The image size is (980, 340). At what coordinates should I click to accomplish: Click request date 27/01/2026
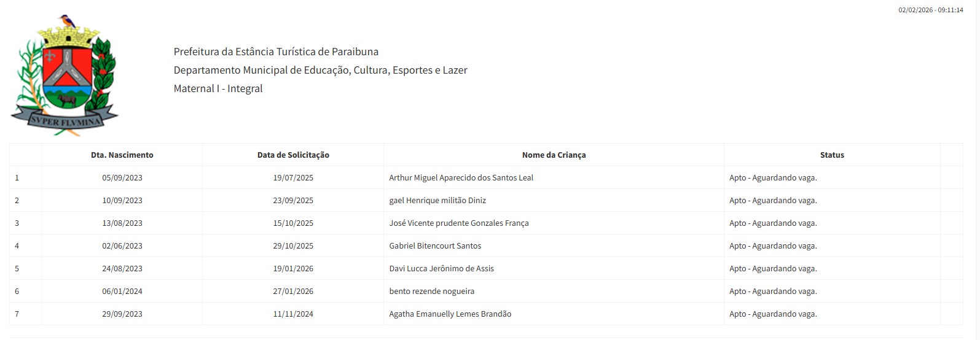pyautogui.click(x=293, y=292)
